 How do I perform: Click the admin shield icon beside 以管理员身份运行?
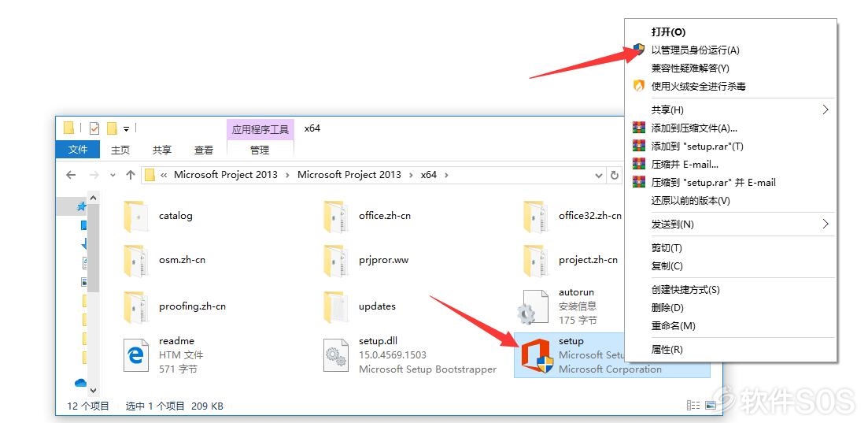pos(639,50)
